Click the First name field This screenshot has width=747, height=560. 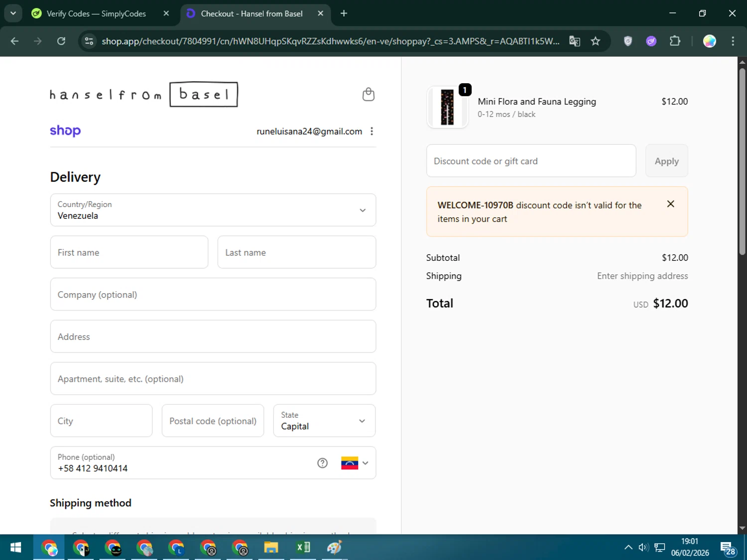pos(129,252)
